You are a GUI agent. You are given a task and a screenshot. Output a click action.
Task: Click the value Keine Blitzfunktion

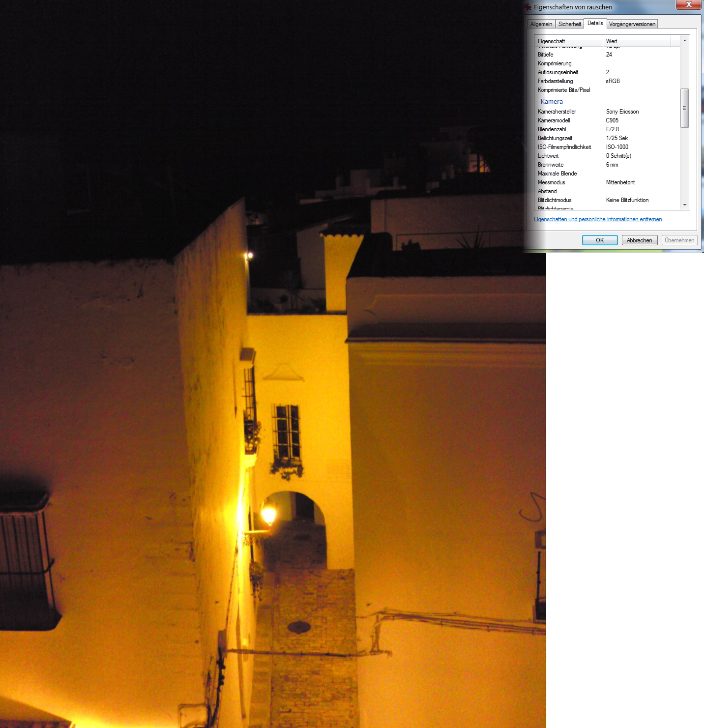click(x=627, y=200)
